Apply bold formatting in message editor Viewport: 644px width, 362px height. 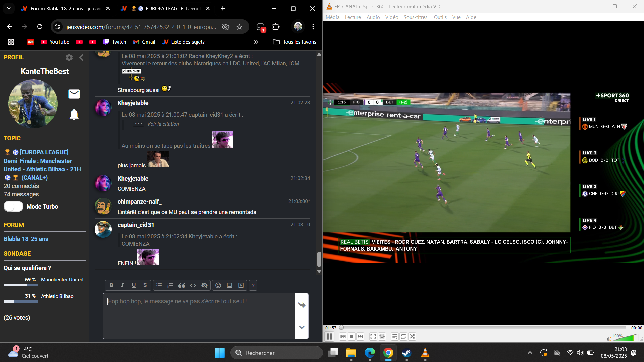click(111, 285)
